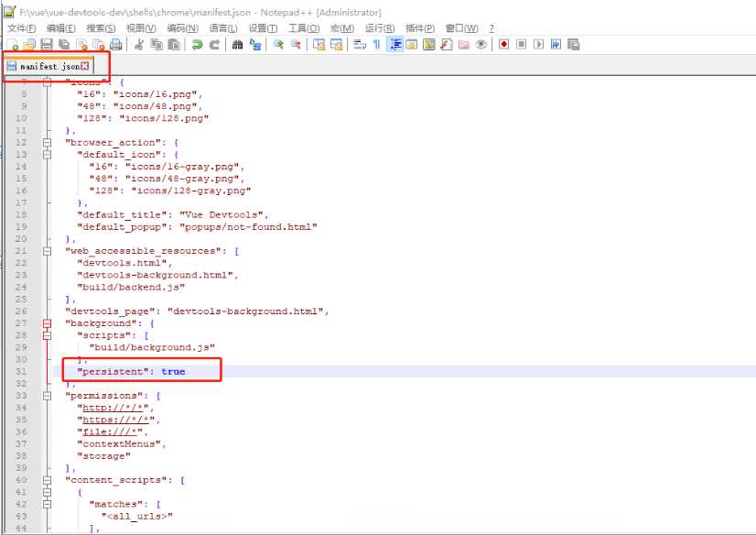Undo the last edit with the green arrow
Screen dimensions: 756x535
click(x=197, y=45)
